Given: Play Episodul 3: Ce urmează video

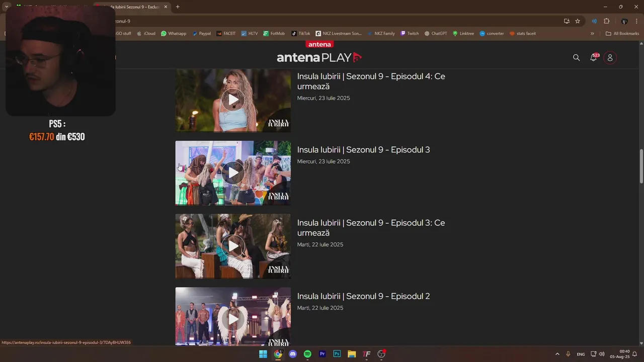Looking at the screenshot, I should tap(233, 246).
